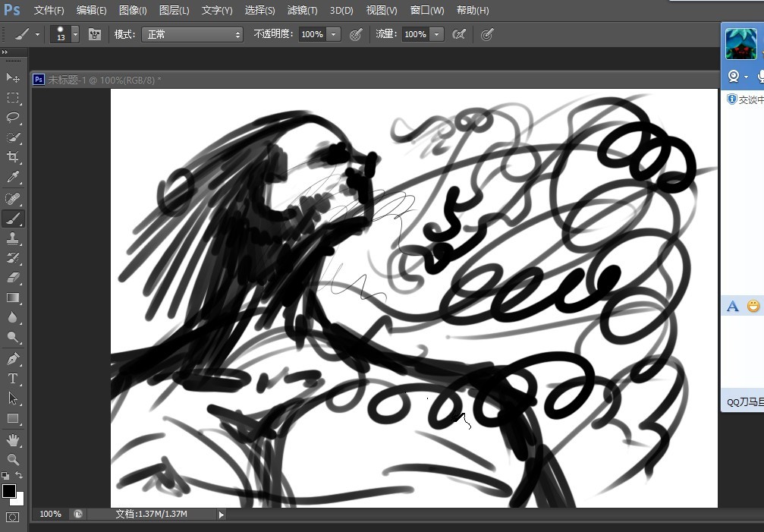The width and height of the screenshot is (764, 532).
Task: Click the QQ microphone voice call button
Action: pyautogui.click(x=761, y=76)
